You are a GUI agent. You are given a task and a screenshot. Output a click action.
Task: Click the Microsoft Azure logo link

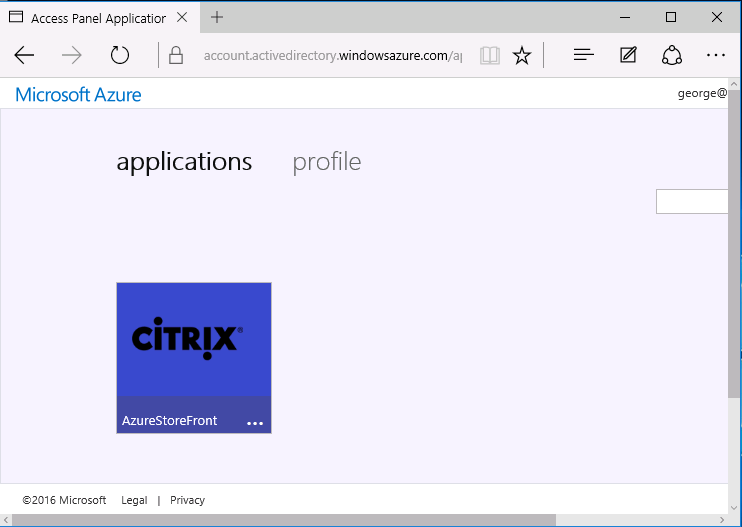[x=78, y=95]
